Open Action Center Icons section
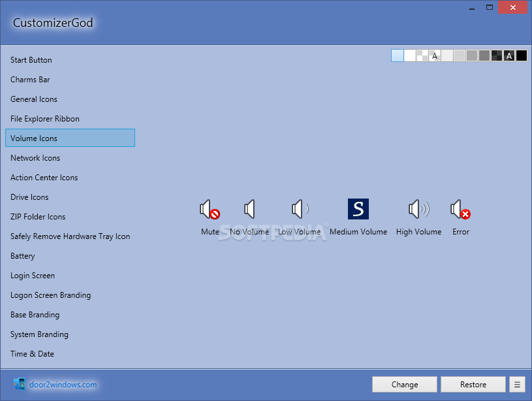 click(x=70, y=177)
